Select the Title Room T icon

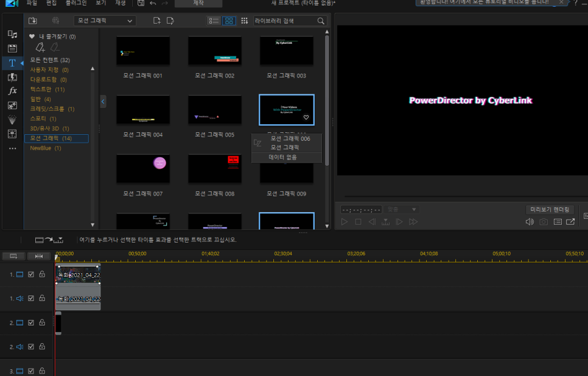pos(12,63)
